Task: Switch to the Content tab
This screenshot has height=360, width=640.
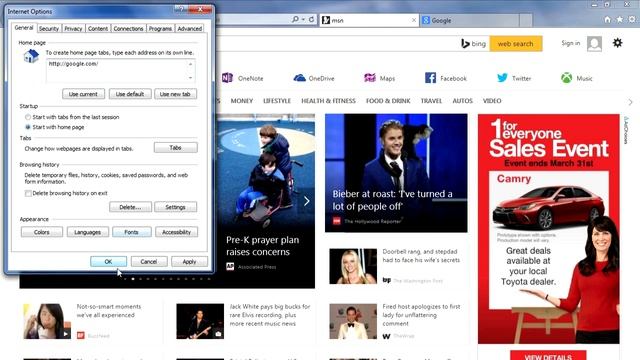Action: pos(98,29)
